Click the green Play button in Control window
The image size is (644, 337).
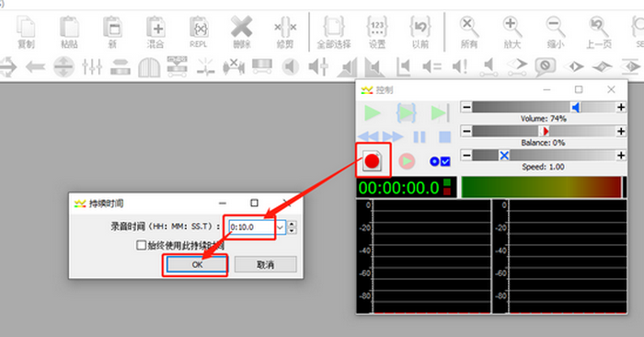[372, 113]
